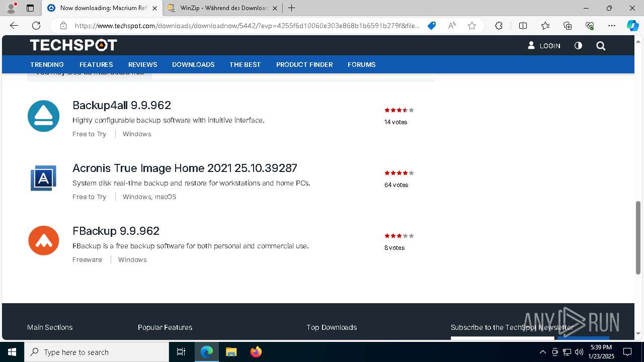
Task: Open File Explorer from the taskbar
Action: pos(231,352)
